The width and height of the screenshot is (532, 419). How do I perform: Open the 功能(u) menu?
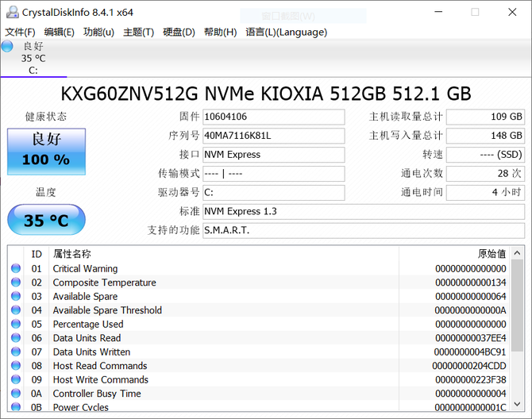98,32
